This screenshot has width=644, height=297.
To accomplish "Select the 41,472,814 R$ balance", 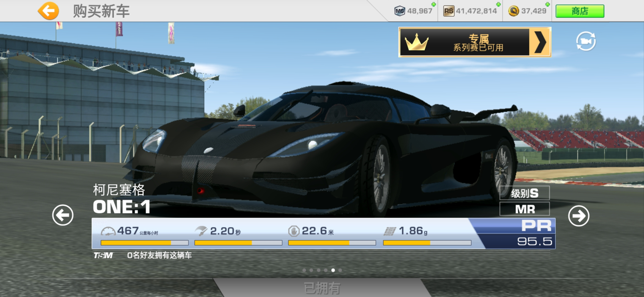I will pos(476,11).
